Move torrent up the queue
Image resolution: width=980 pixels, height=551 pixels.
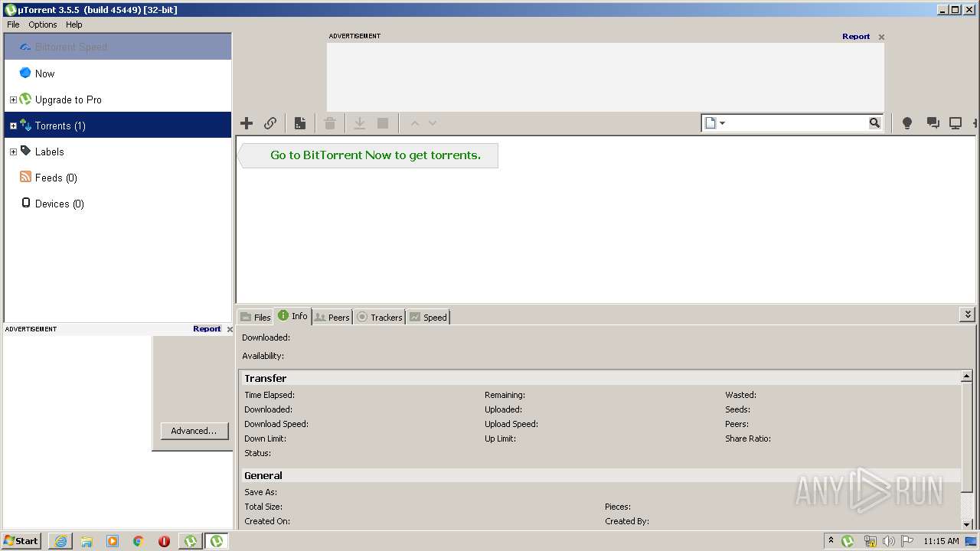(414, 123)
